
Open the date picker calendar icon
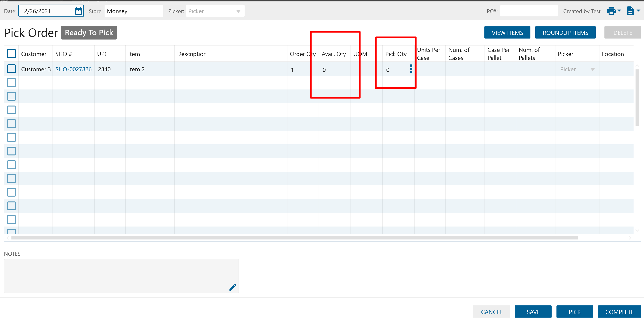point(78,11)
